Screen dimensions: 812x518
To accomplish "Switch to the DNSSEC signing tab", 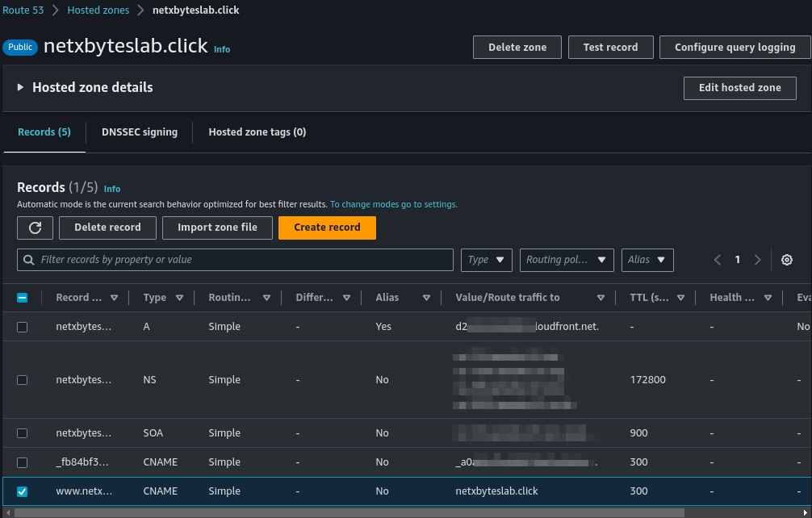I will click(140, 132).
